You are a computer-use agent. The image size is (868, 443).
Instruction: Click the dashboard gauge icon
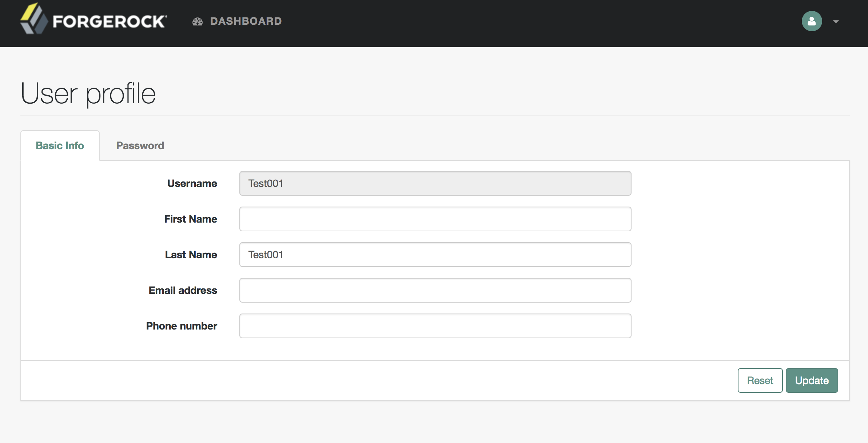(x=198, y=21)
